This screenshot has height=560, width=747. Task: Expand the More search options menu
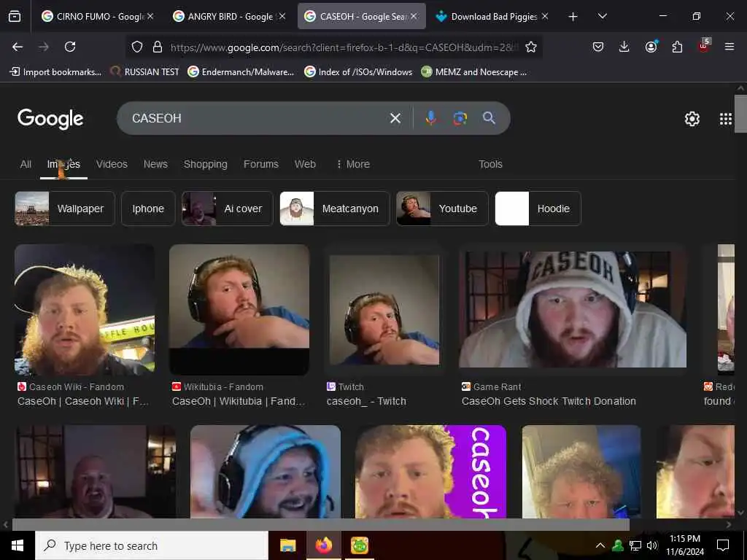click(x=353, y=164)
